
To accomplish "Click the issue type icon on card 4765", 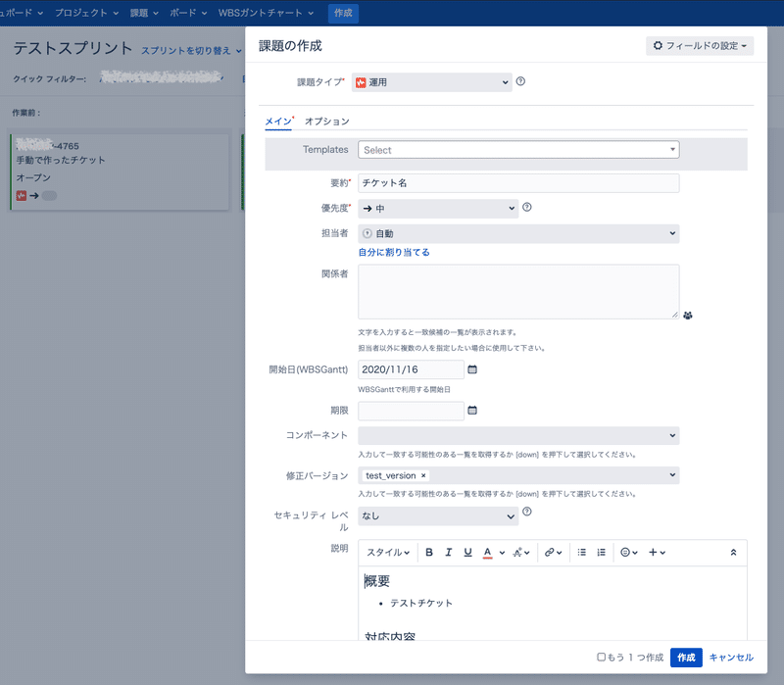I will (x=21, y=195).
